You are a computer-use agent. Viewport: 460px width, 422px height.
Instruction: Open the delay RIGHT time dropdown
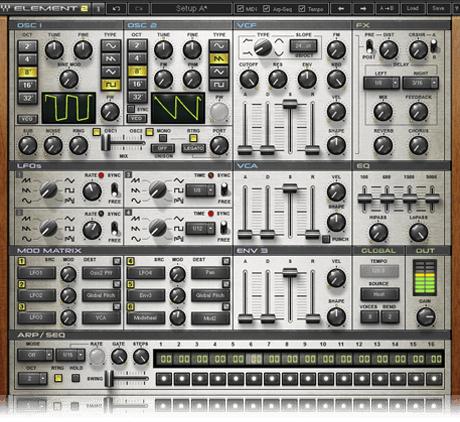tap(420, 83)
